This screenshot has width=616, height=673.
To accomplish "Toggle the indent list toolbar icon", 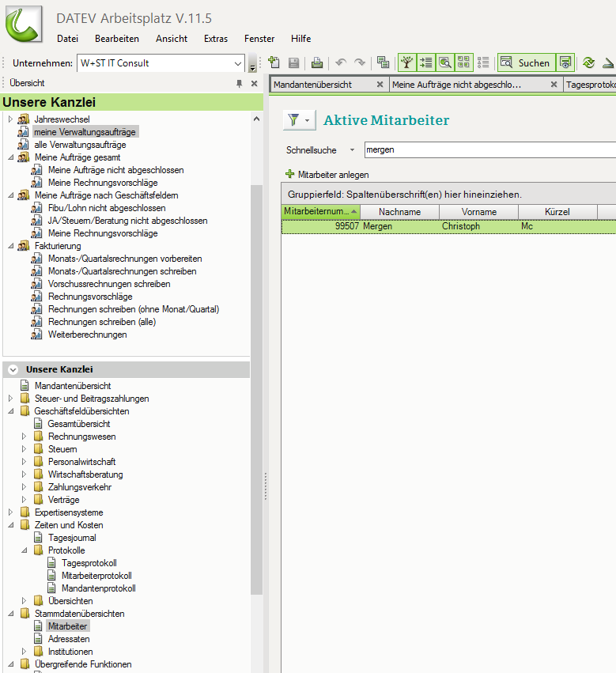I will point(426,62).
